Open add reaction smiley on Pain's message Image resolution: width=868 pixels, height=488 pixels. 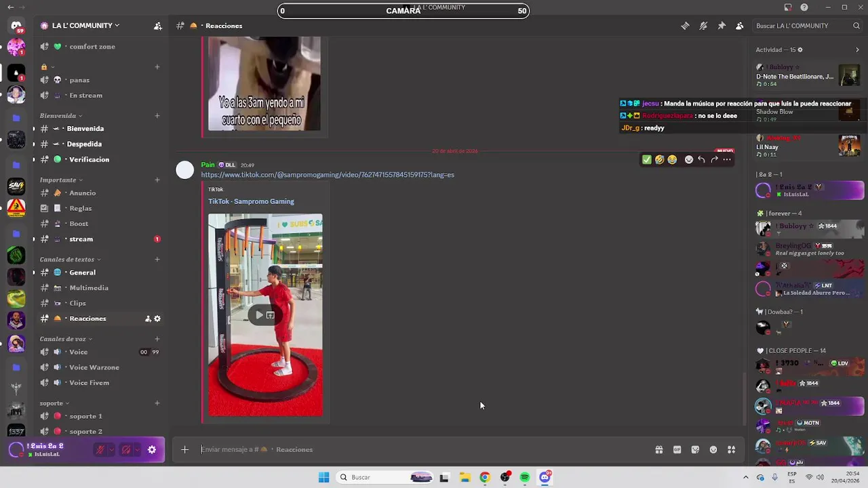(689, 160)
